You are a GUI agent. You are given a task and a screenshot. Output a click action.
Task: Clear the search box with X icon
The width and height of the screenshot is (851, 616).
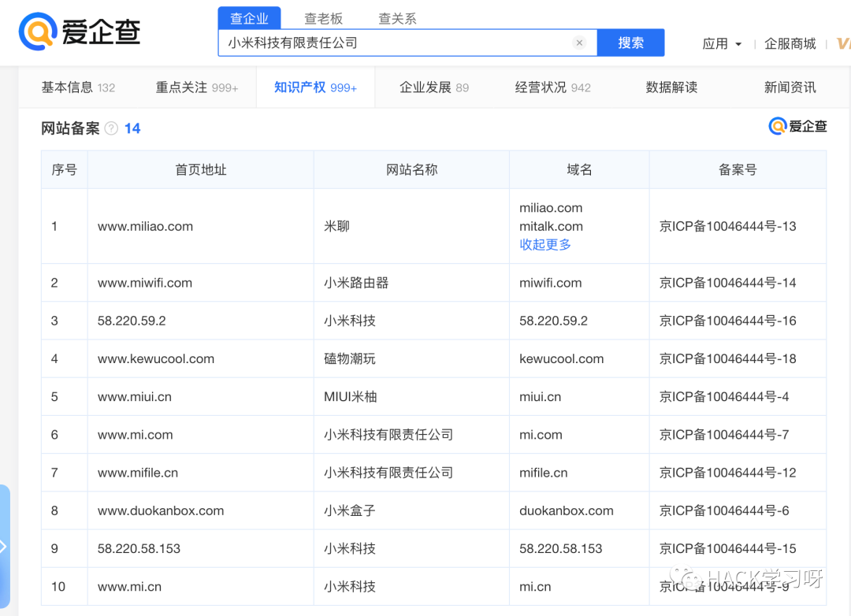[x=579, y=43]
